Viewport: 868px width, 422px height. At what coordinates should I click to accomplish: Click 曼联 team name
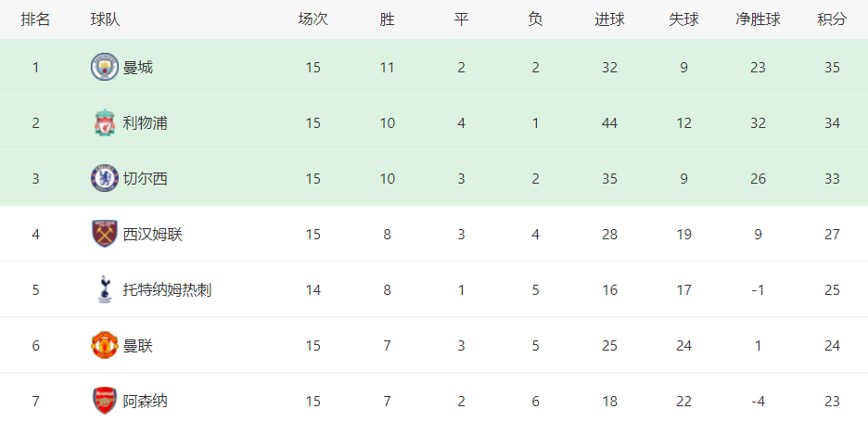[138, 346]
